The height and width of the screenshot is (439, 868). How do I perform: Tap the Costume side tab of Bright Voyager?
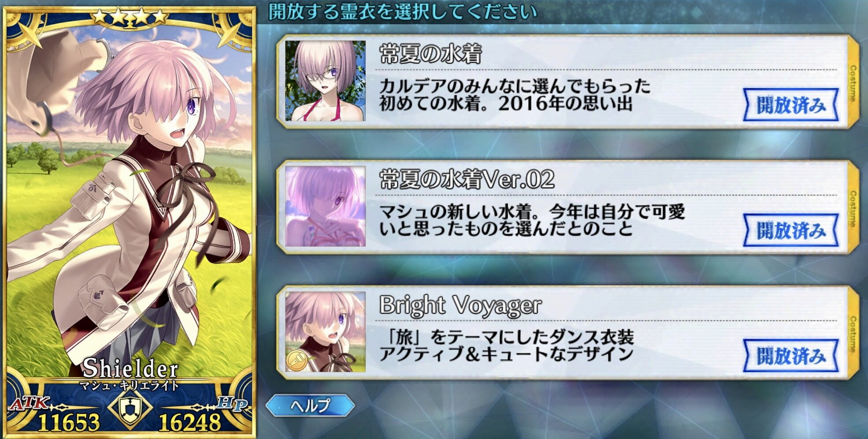(853, 333)
